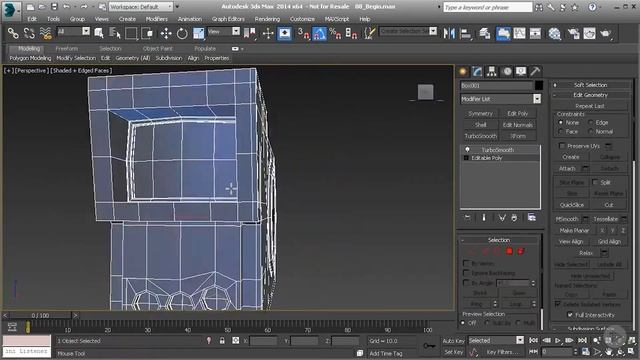
Task: Open the Graph Editors menu
Action: point(228,19)
